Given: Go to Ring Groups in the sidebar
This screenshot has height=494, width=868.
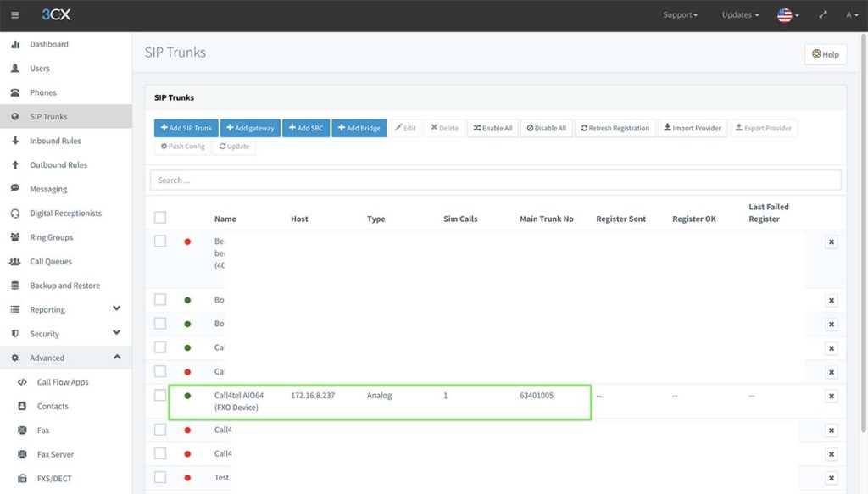Looking at the screenshot, I should [x=55, y=237].
